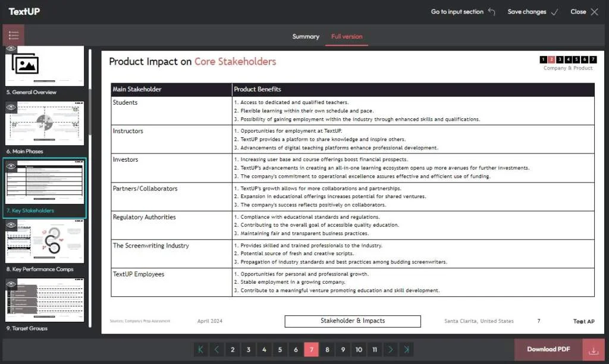Image resolution: width=609 pixels, height=364 pixels.
Task: Switch to the Summary tab
Action: tap(306, 36)
